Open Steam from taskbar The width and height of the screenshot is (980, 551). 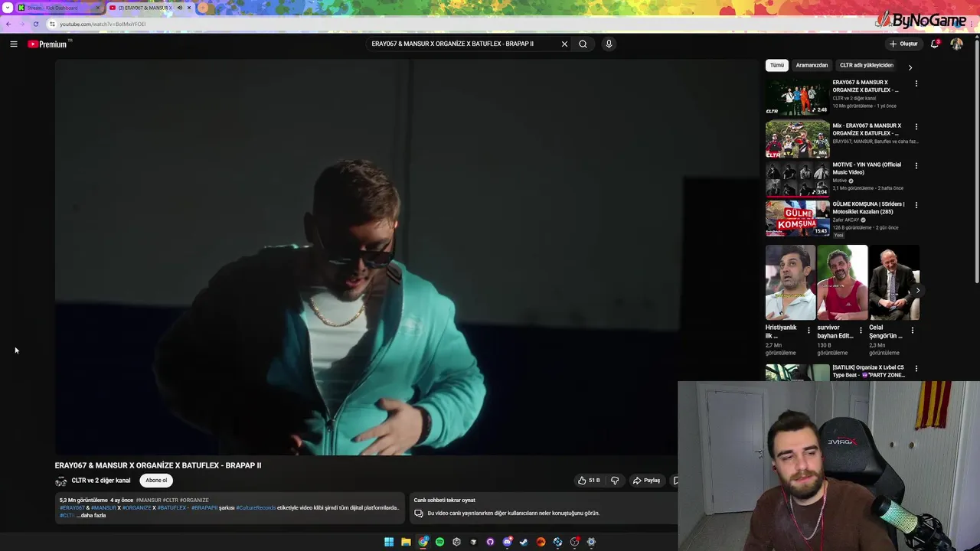pyautogui.click(x=524, y=542)
